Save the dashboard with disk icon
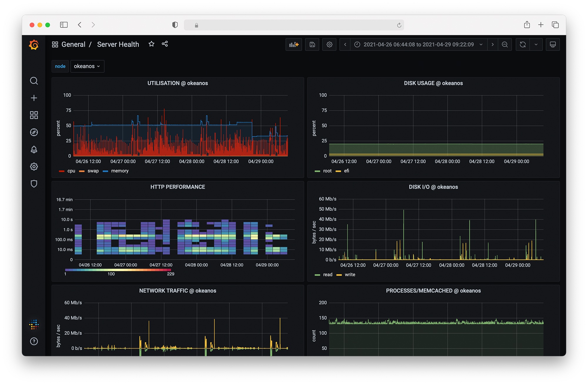The image size is (588, 385). (312, 44)
